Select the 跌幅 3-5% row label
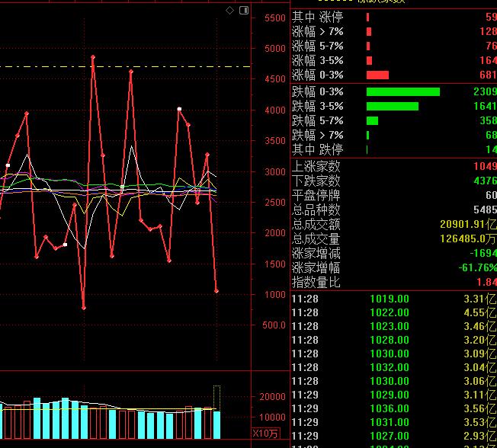The width and height of the screenshot is (497, 448). (x=317, y=106)
